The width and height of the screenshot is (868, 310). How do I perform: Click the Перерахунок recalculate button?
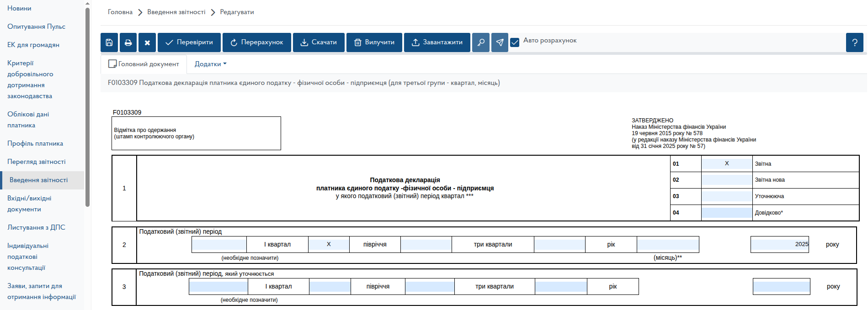click(256, 42)
